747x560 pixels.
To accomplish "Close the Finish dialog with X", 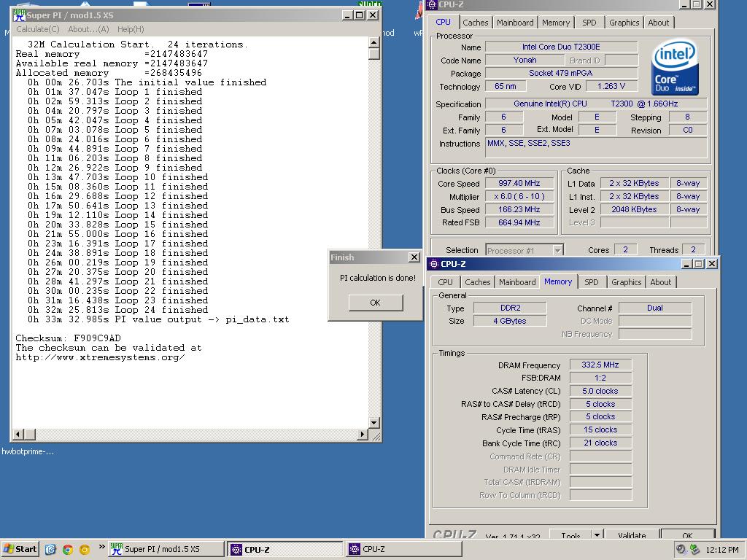I will pyautogui.click(x=414, y=257).
